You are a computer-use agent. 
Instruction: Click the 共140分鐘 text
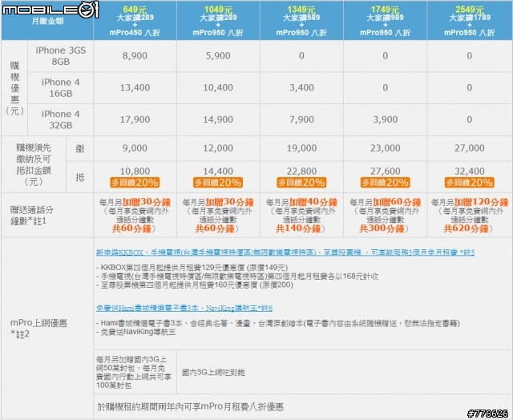(298, 228)
